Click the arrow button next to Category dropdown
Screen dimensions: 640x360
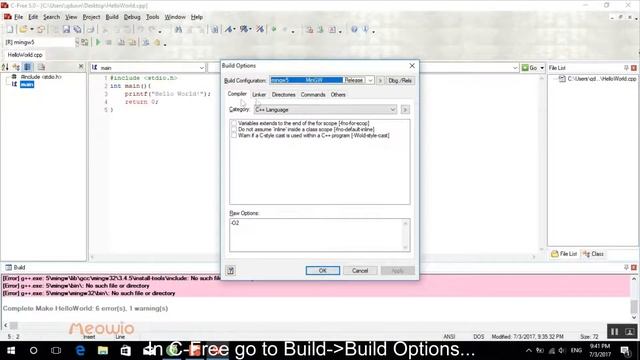coord(405,109)
